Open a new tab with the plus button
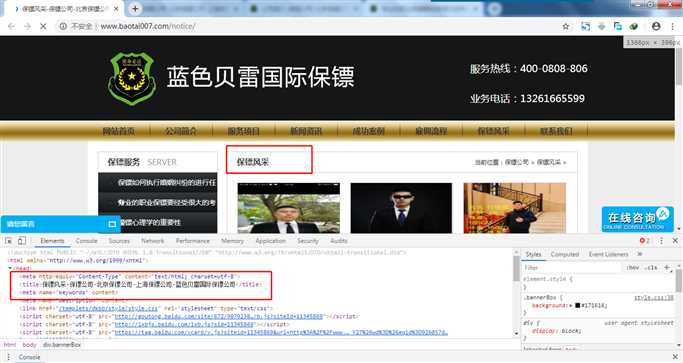The image size is (683, 363). pos(135,8)
